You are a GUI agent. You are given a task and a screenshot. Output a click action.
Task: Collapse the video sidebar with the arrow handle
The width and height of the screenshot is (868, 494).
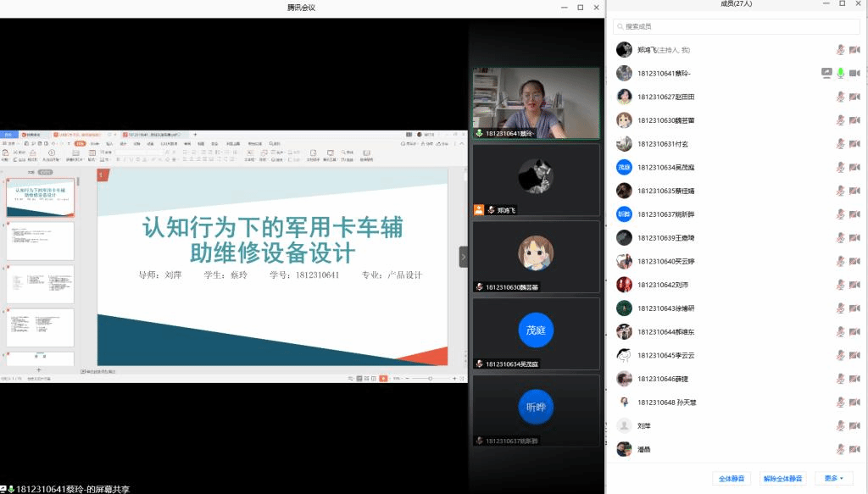(x=464, y=257)
